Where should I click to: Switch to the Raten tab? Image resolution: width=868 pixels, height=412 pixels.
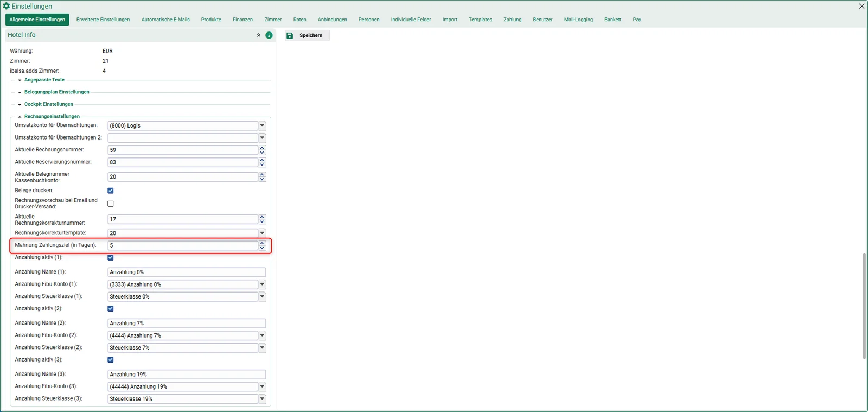(x=299, y=20)
